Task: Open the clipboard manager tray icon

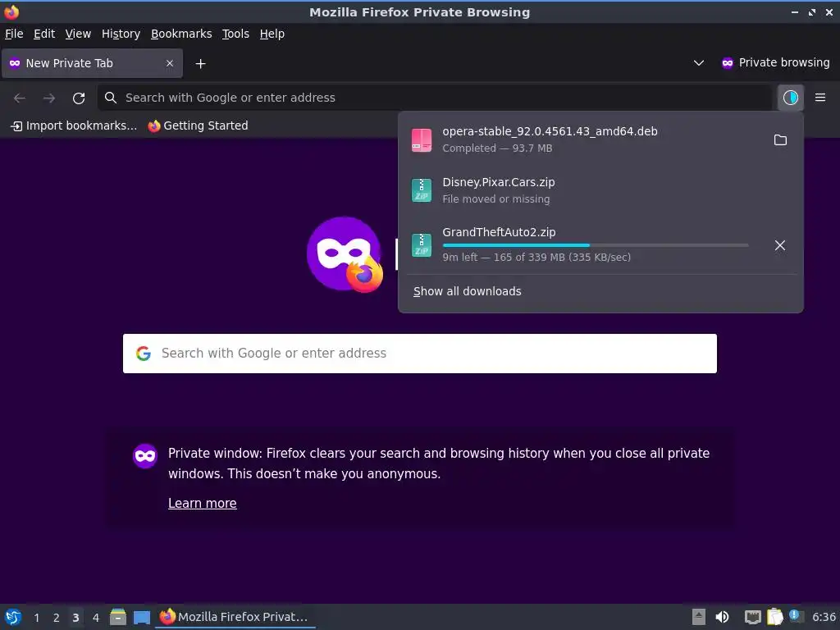Action: tap(774, 617)
